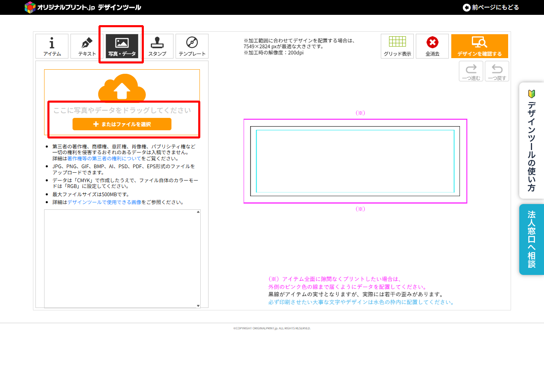Open the アイテム (item) info tab
This screenshot has width=544, height=392.
(x=52, y=46)
